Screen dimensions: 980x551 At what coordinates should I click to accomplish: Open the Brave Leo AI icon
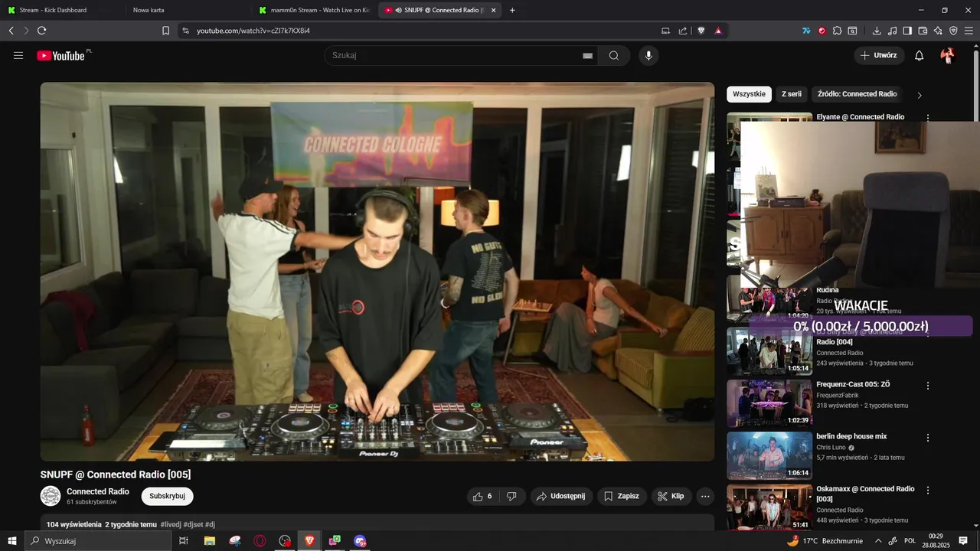[x=938, y=31]
